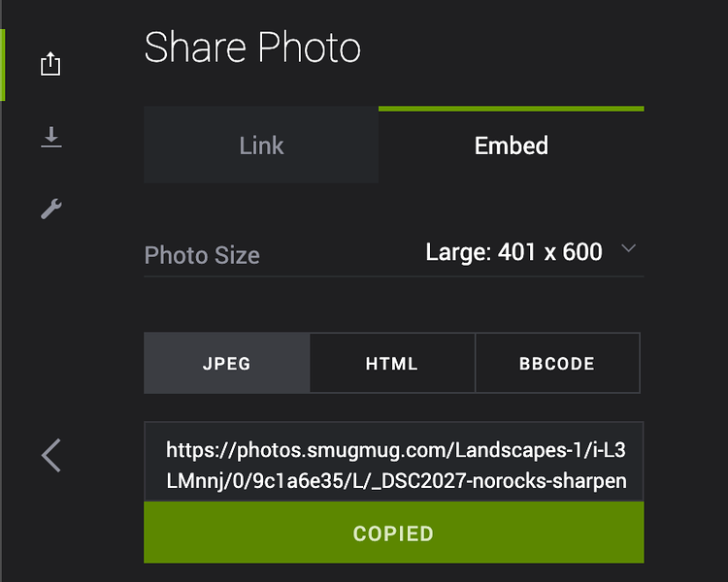Click the Share Photo heading
Image resolution: width=728 pixels, height=582 pixels.
tap(252, 48)
